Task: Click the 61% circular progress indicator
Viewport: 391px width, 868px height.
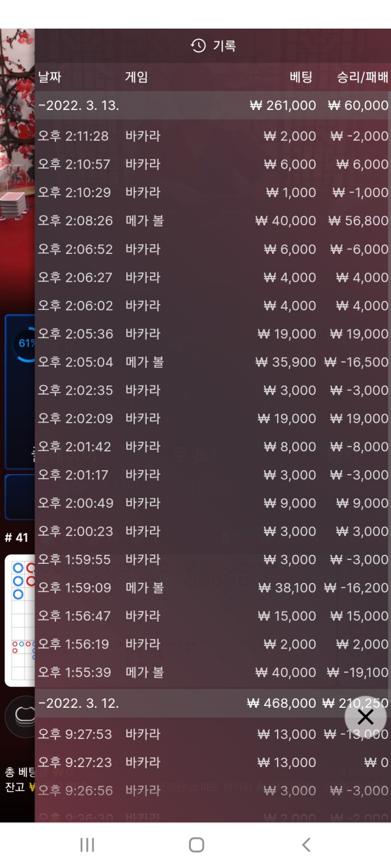Action: [x=24, y=343]
